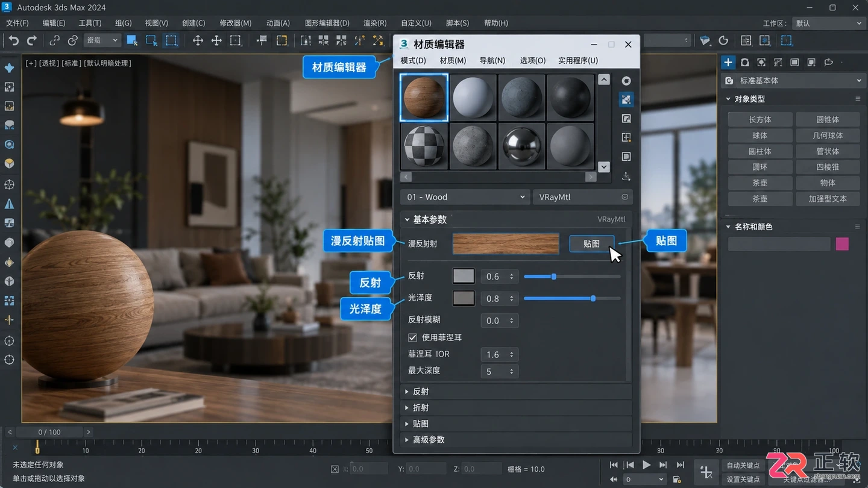
Task: Open the 修改器(M) menu
Action: click(x=235, y=23)
